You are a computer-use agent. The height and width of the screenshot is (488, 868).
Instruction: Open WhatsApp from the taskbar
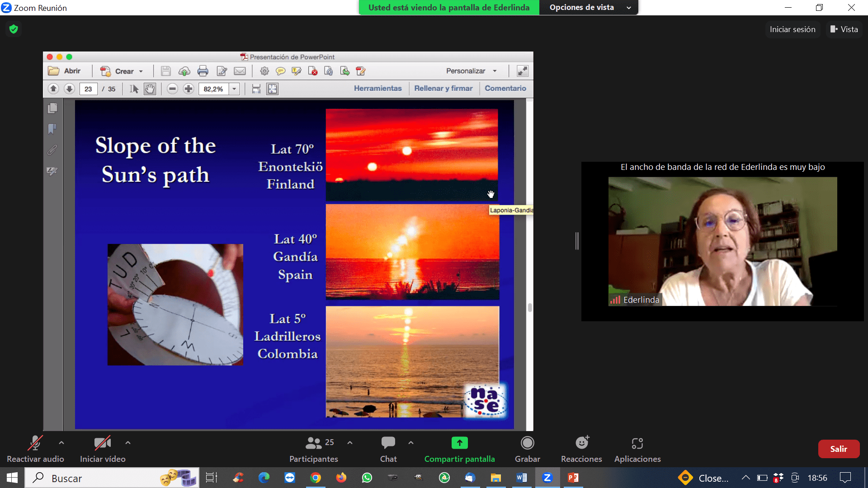point(367,478)
